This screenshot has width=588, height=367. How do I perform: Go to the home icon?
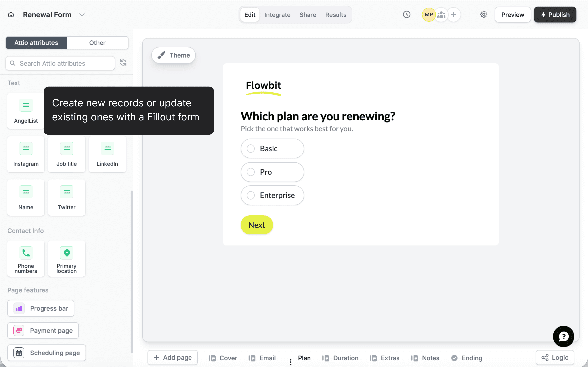click(x=11, y=15)
